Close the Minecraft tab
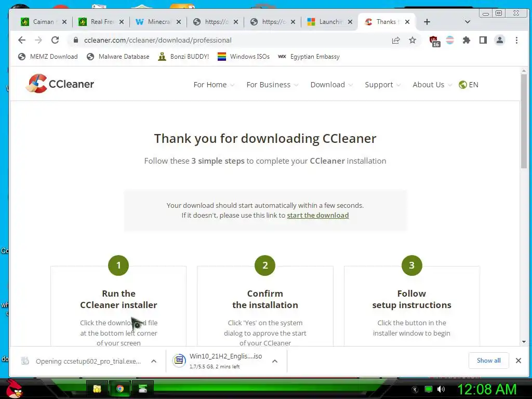This screenshot has height=399, width=532. pyautogui.click(x=179, y=22)
